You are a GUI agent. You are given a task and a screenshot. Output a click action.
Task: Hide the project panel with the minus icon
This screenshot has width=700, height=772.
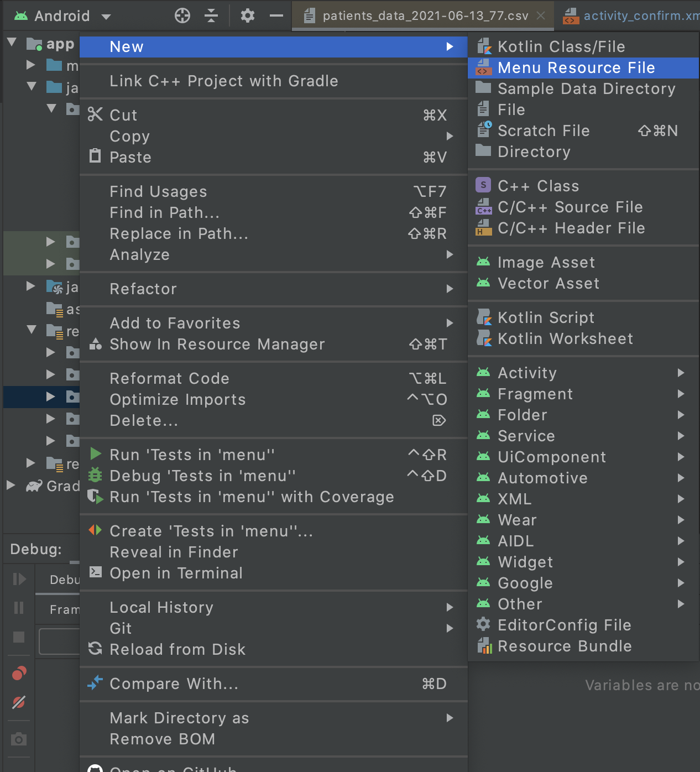pos(276,15)
